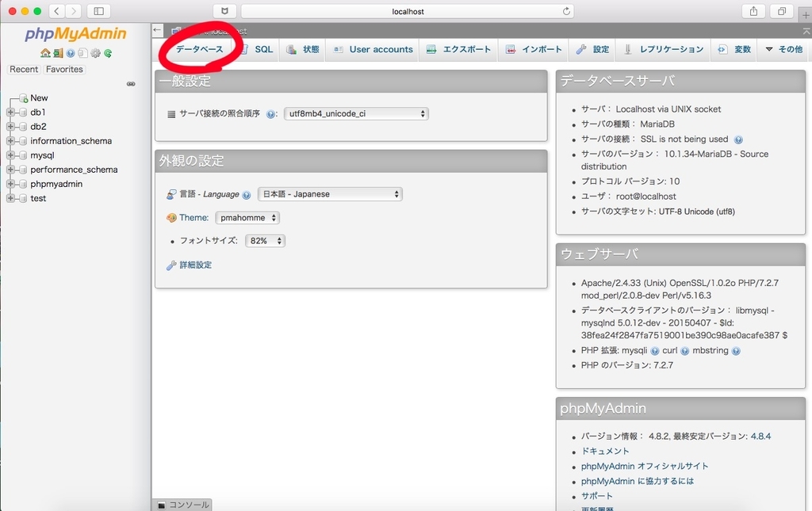This screenshot has height=511, width=812.
Task: Click the help icon next to SSL status
Action: click(x=737, y=138)
